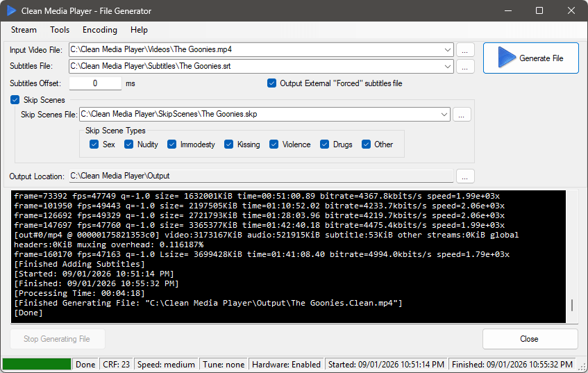The height and width of the screenshot is (373, 588).
Task: Expand the Input Video File dropdown
Action: pyautogui.click(x=447, y=49)
